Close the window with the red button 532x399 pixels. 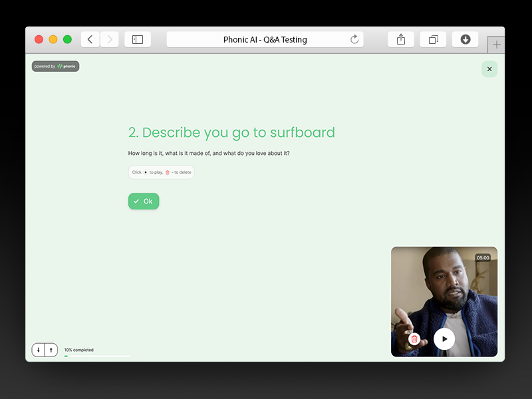39,39
